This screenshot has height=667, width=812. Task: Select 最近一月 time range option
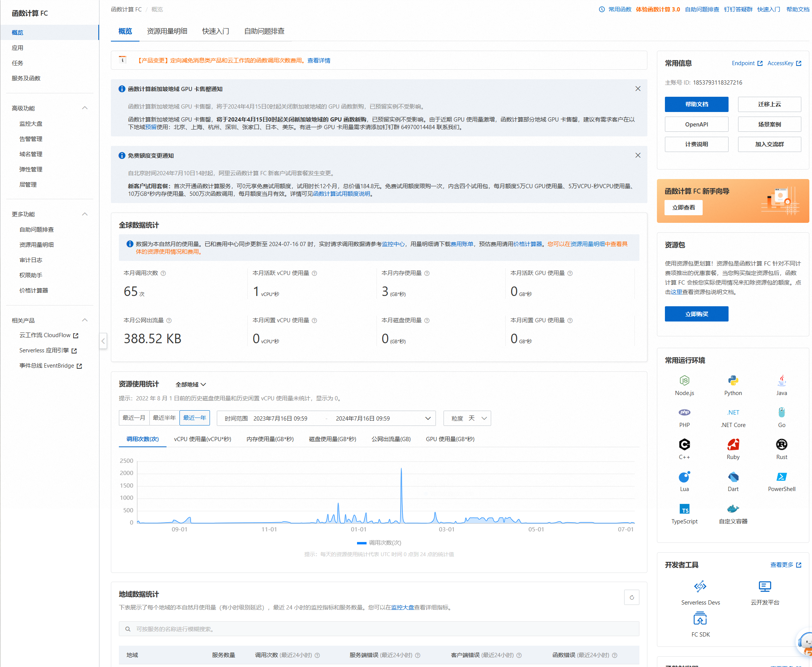pyautogui.click(x=134, y=418)
